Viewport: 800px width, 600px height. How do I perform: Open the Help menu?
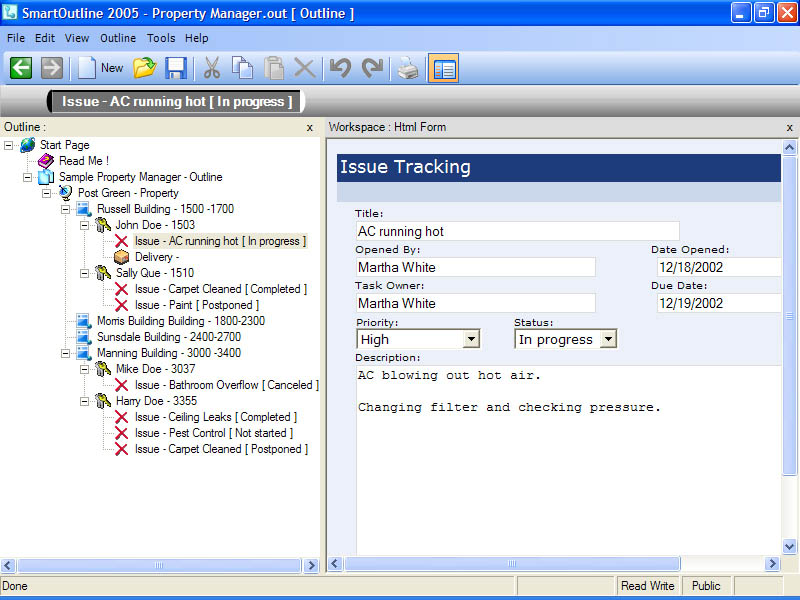(196, 38)
